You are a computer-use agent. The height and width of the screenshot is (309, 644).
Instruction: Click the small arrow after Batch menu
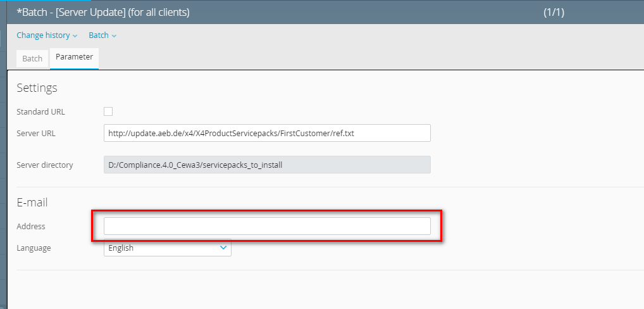tap(114, 36)
